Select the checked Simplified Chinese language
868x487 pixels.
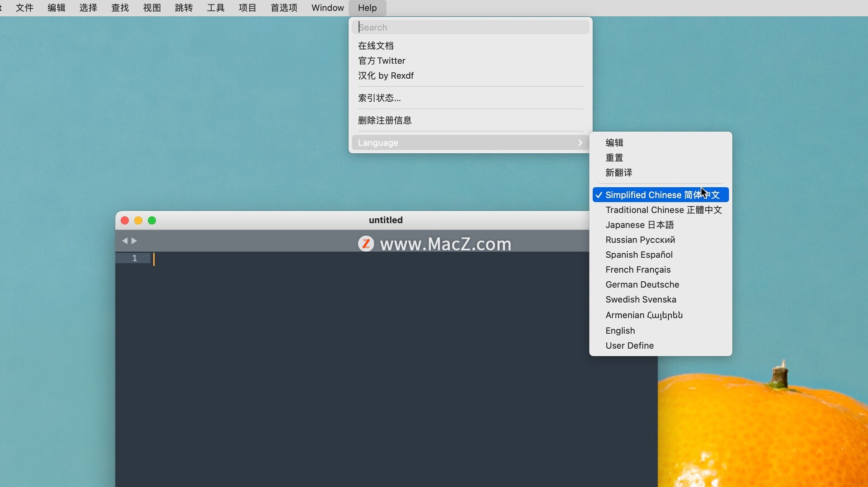660,195
